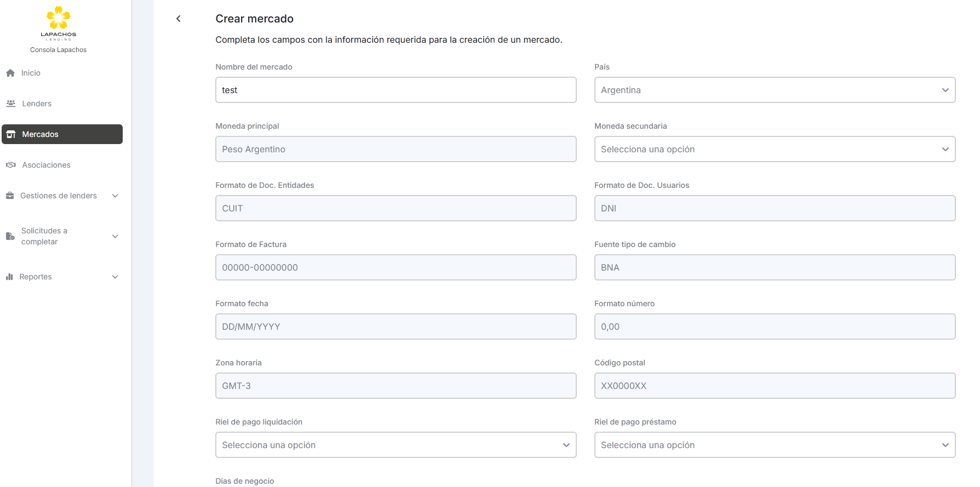This screenshot has width=980, height=487.
Task: Click the Nombre del mercado text field
Action: click(x=396, y=90)
